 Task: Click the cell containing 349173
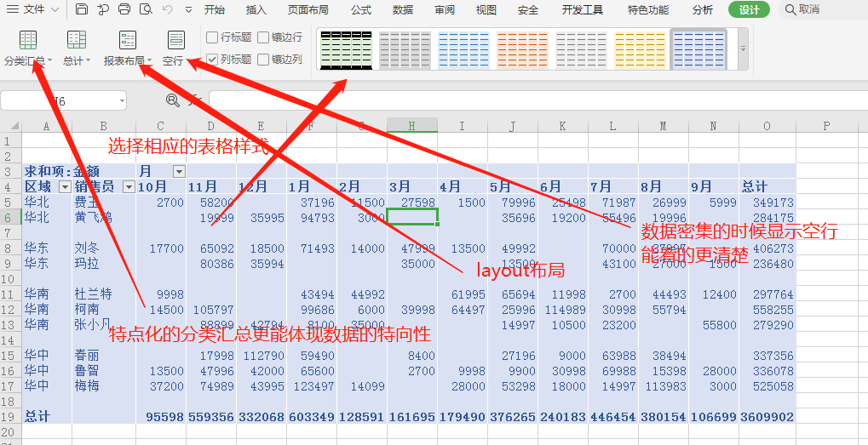pyautogui.click(x=767, y=203)
